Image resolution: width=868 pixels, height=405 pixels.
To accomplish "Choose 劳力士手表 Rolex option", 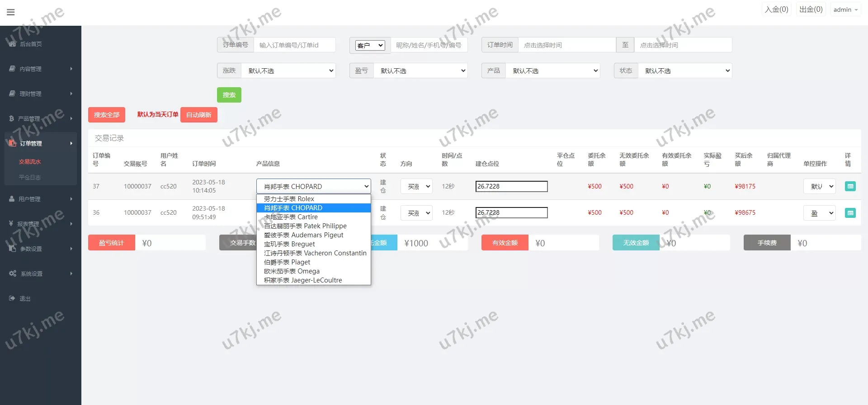I will (289, 199).
